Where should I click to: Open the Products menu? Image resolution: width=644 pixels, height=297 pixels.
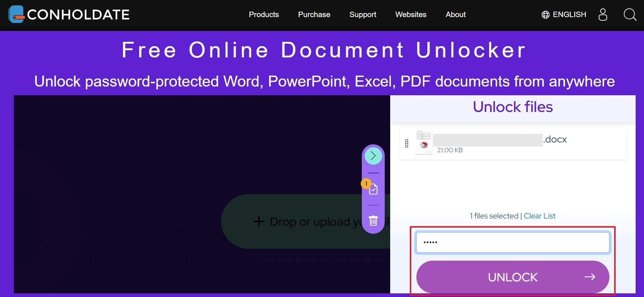tap(264, 15)
